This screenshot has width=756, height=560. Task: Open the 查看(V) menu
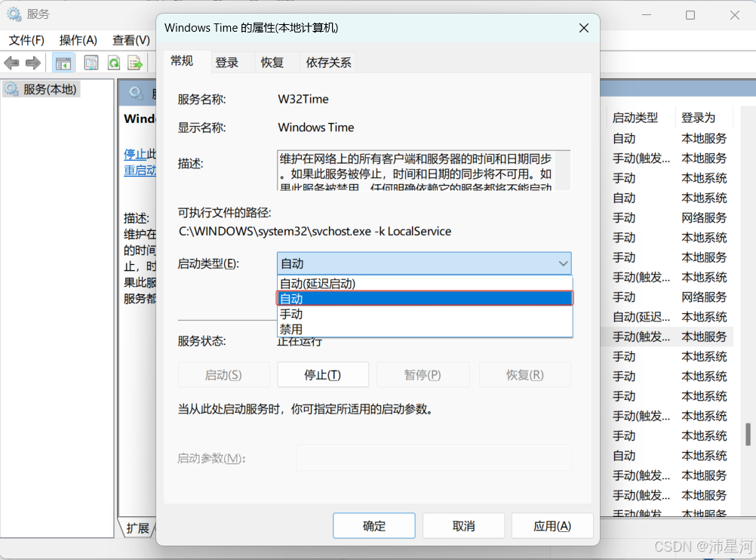131,40
